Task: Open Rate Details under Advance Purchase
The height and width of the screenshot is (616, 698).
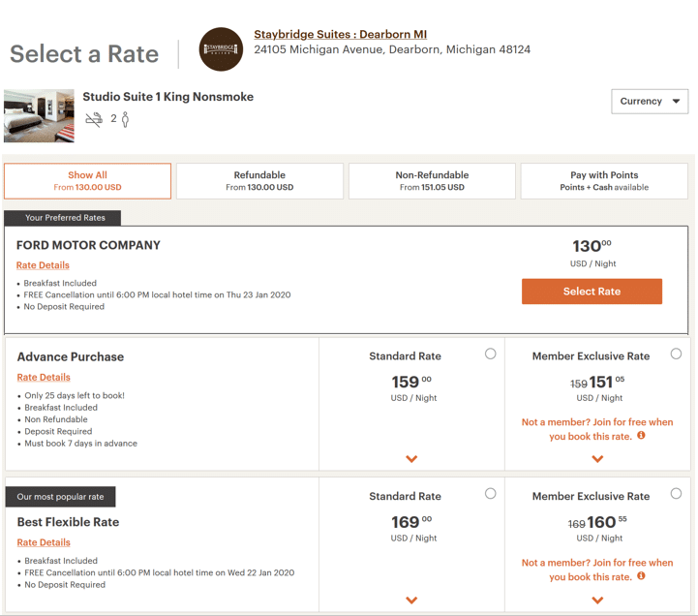Action: point(44,378)
